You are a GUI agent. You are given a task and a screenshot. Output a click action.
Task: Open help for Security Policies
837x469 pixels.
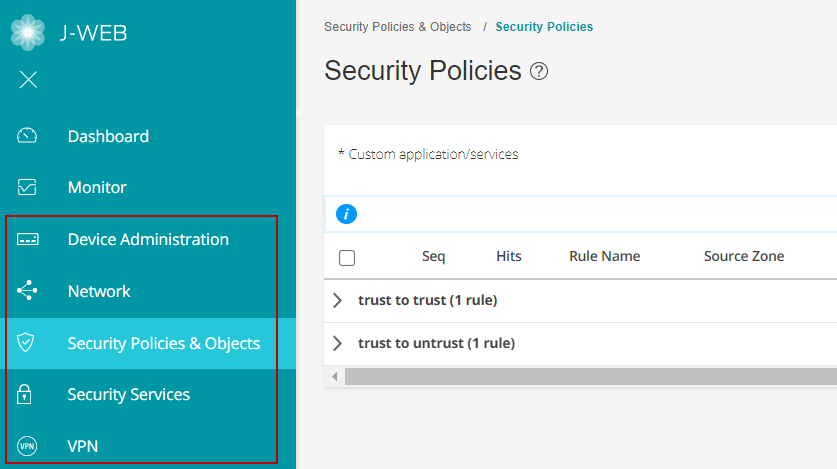click(x=539, y=71)
